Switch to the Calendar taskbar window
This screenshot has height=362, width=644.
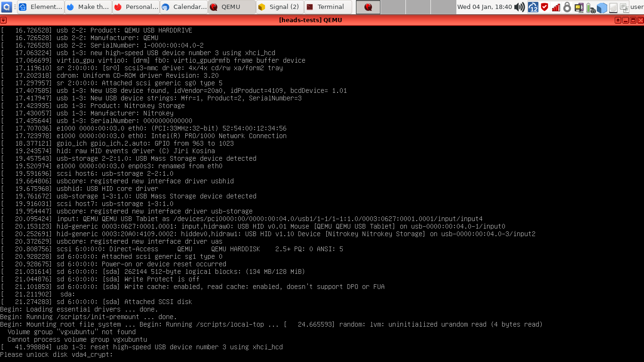(x=183, y=7)
